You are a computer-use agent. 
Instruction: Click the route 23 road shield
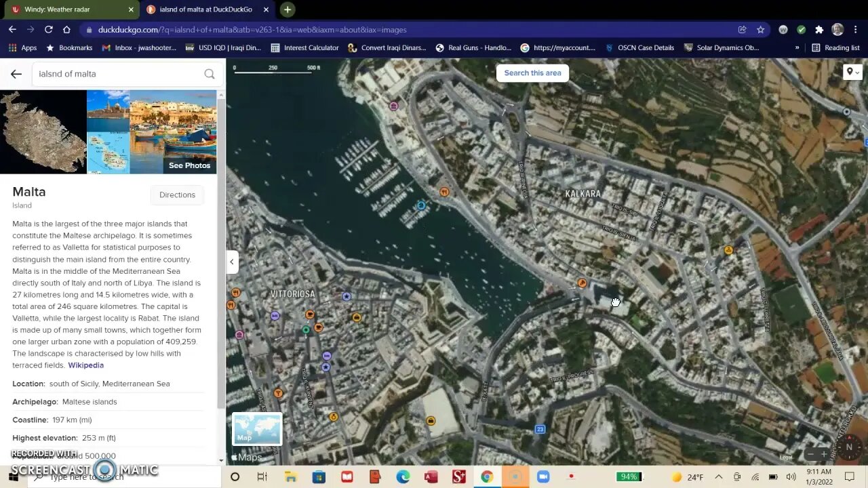(x=540, y=429)
